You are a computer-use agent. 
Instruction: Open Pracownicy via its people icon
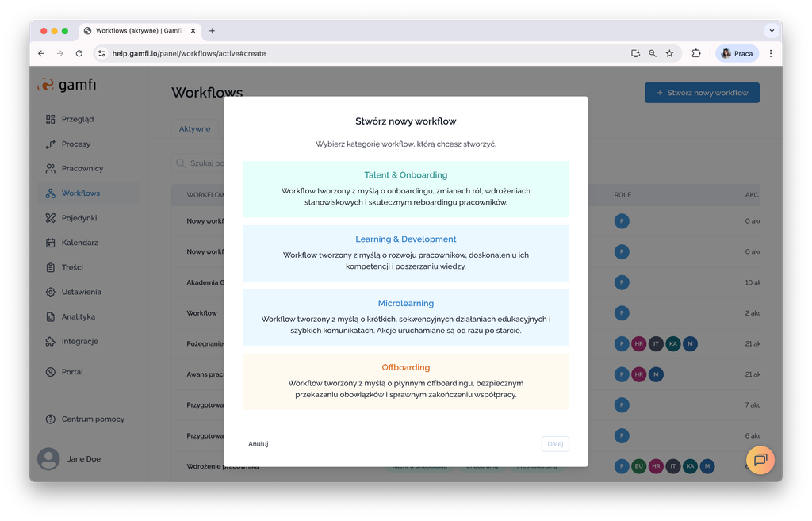click(51, 169)
